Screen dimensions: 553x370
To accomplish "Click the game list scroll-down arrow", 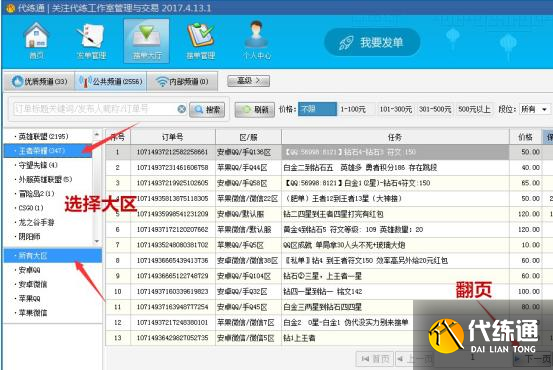I will coord(97,241).
